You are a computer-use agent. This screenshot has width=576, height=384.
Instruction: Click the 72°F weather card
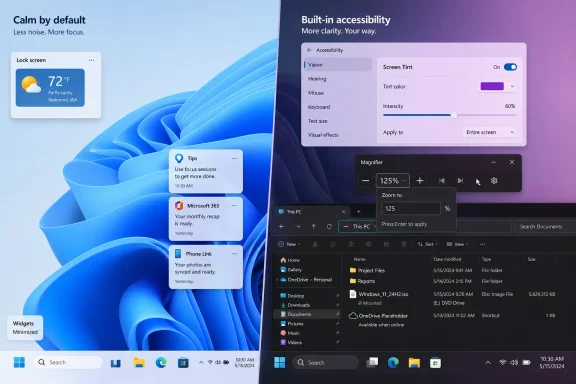50,88
